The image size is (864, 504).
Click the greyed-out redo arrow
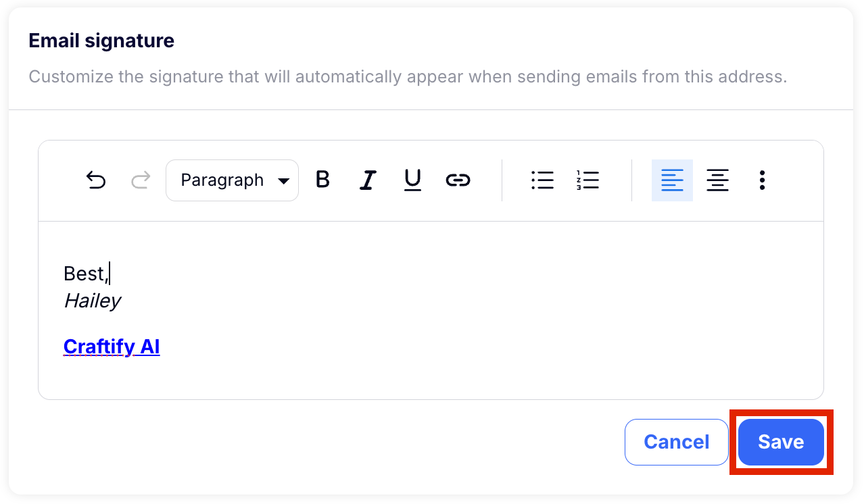click(x=141, y=180)
